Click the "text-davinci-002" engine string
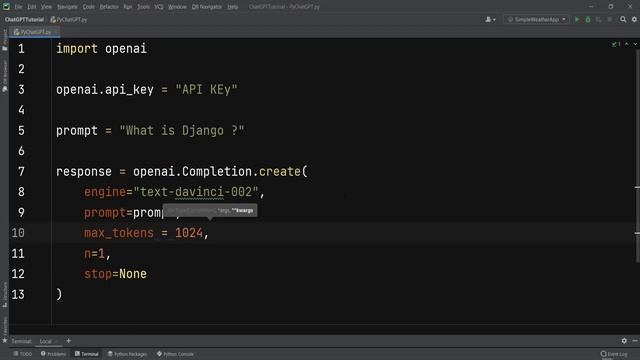This screenshot has height=360, width=640. pyautogui.click(x=196, y=192)
